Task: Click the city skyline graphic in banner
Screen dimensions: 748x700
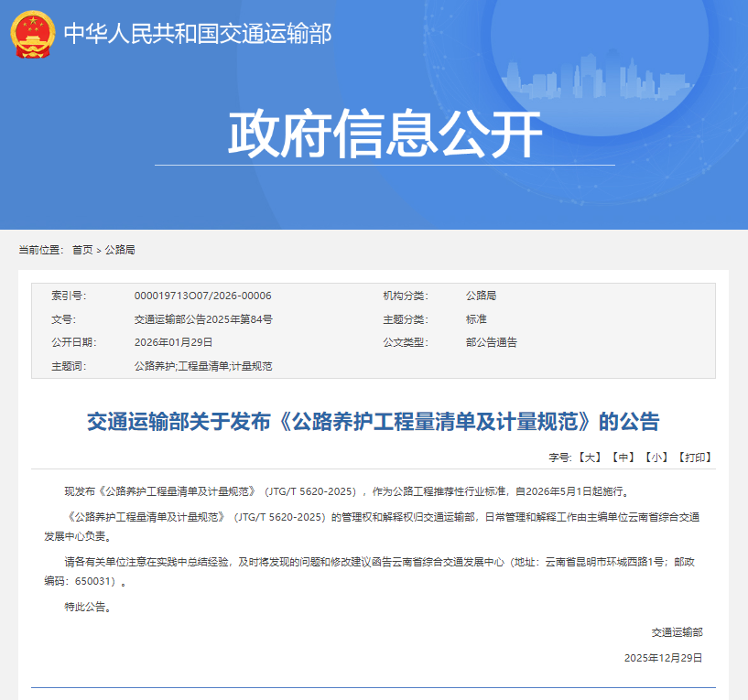Action: point(595,73)
